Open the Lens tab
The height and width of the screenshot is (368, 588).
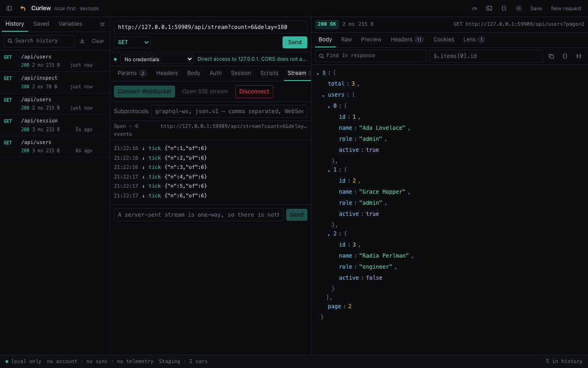[x=474, y=40]
